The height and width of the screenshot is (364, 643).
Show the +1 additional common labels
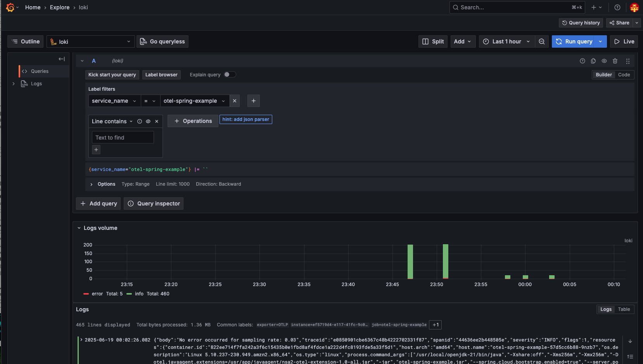(436, 325)
